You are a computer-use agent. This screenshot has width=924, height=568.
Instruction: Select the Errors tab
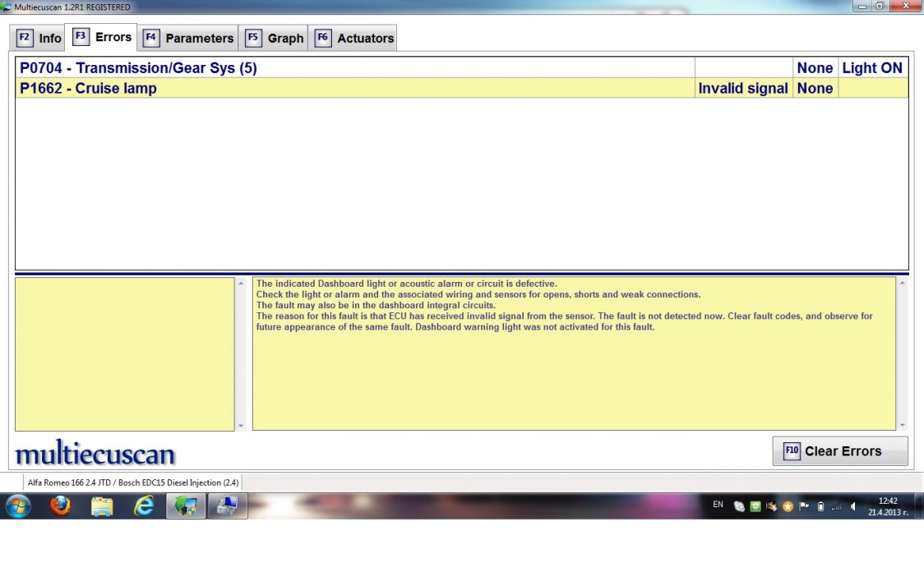pyautogui.click(x=103, y=37)
